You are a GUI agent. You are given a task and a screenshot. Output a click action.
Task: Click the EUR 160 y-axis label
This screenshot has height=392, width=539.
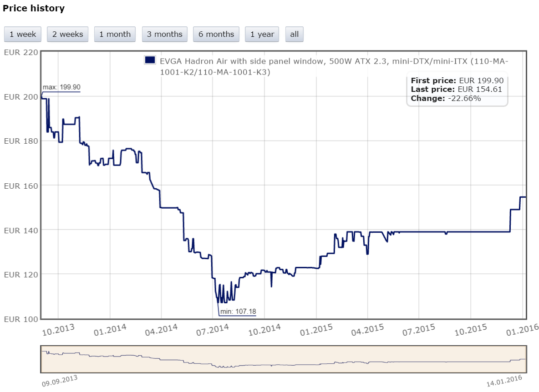pyautogui.click(x=20, y=186)
